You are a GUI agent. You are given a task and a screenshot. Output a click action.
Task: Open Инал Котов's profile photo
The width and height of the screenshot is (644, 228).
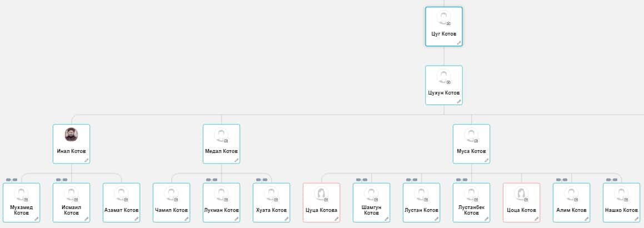click(x=71, y=135)
